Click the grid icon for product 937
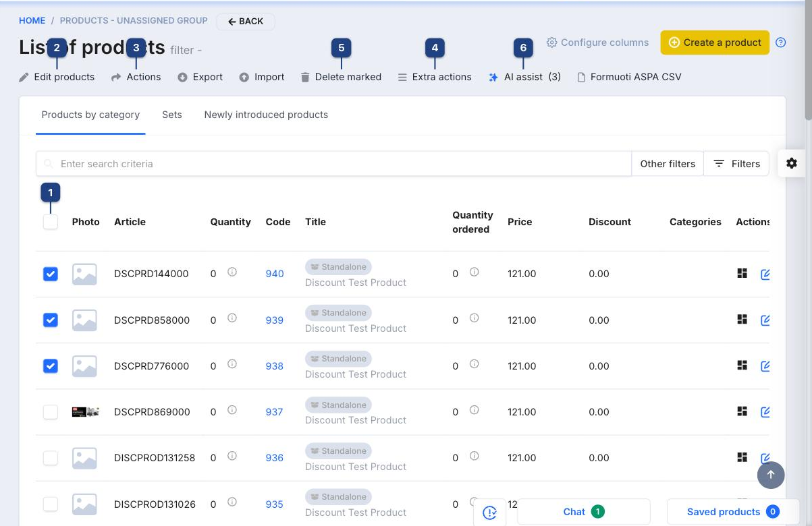Image resolution: width=812 pixels, height=526 pixels. [x=742, y=411]
